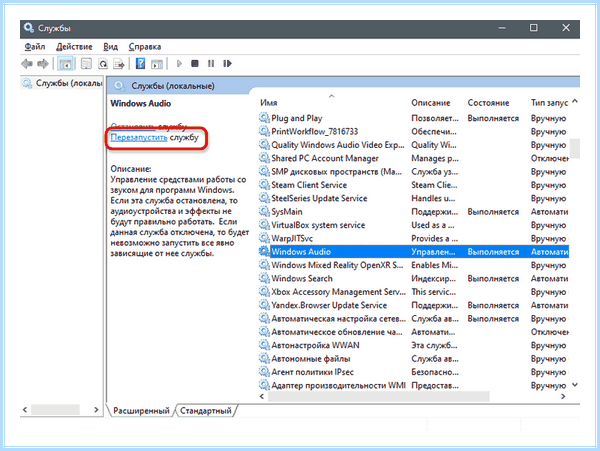Select Автономные файлы service name
The height and width of the screenshot is (451, 600).
(311, 359)
